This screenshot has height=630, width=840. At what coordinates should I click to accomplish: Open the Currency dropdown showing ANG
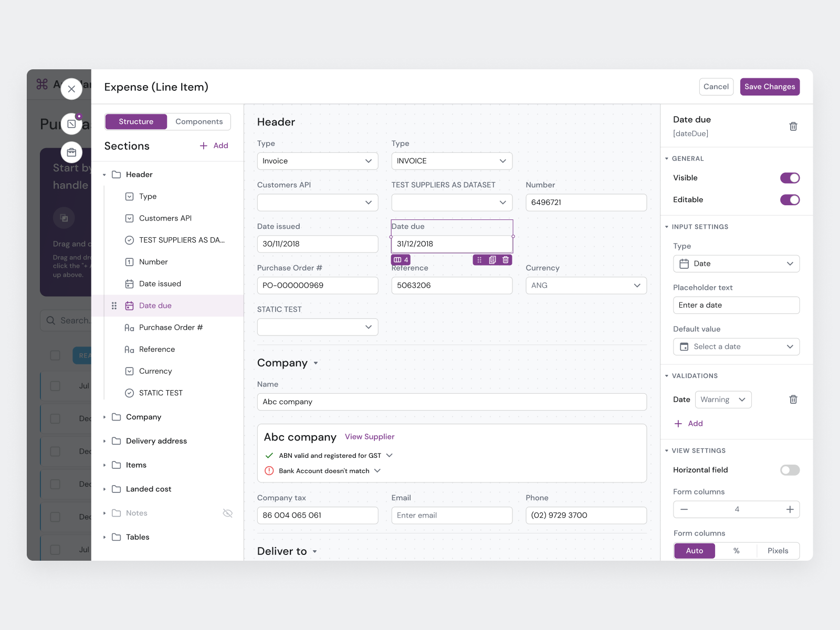[x=586, y=286]
